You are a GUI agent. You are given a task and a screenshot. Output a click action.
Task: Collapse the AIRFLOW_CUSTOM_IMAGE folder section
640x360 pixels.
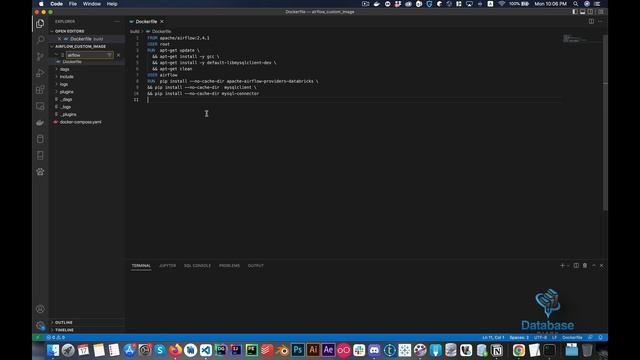tap(80, 47)
